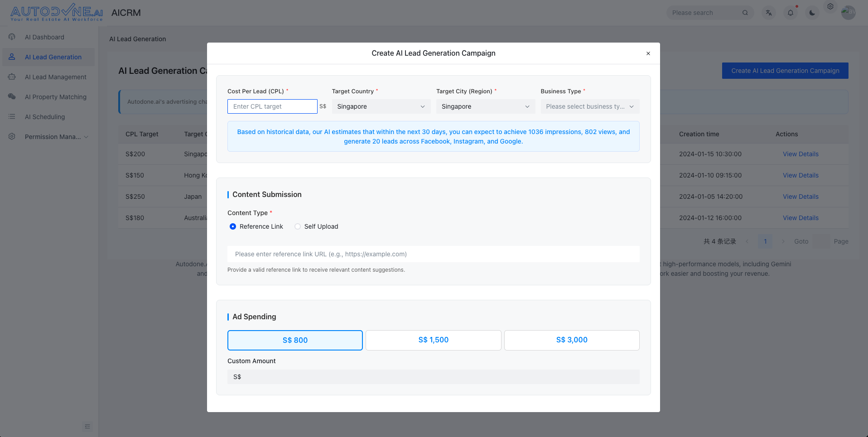Click the user avatar icon

click(848, 13)
